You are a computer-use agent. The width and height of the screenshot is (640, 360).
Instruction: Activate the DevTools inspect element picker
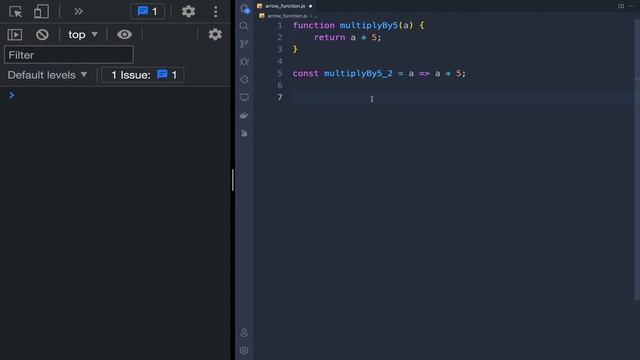[x=16, y=12]
